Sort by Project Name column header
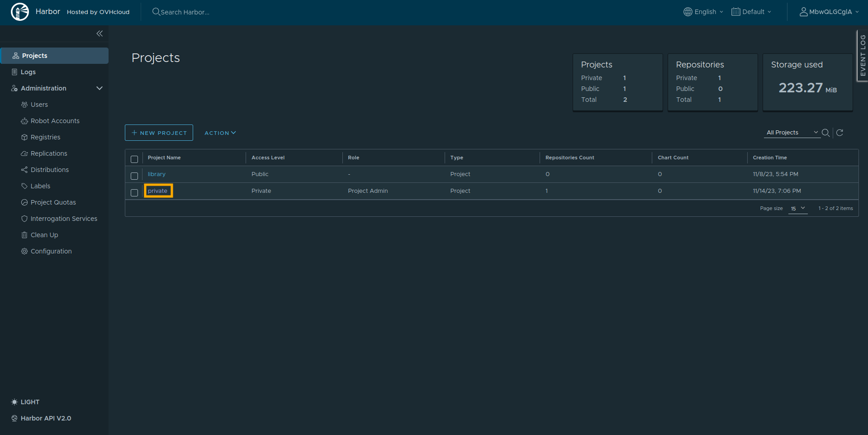The image size is (868, 435). [x=164, y=158]
